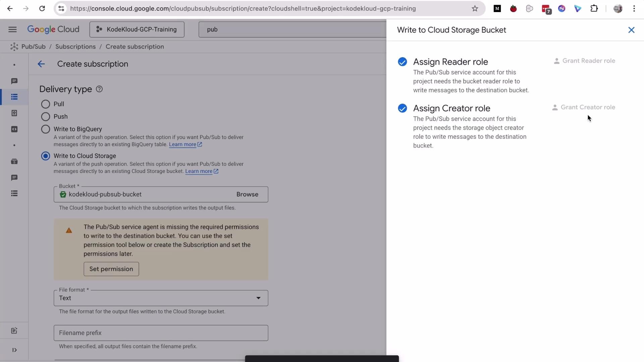
Task: Open the Snapshots icon in sidebar
Action: click(x=14, y=113)
